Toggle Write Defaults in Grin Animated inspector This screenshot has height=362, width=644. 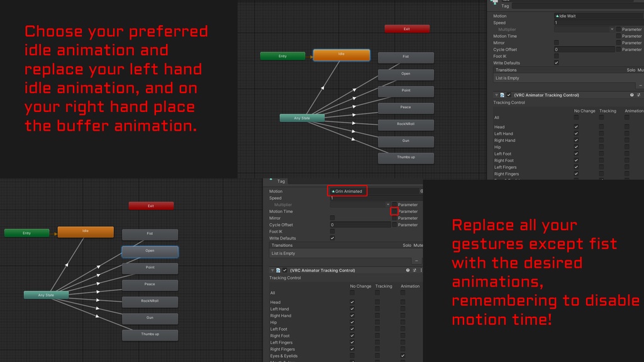point(332,238)
